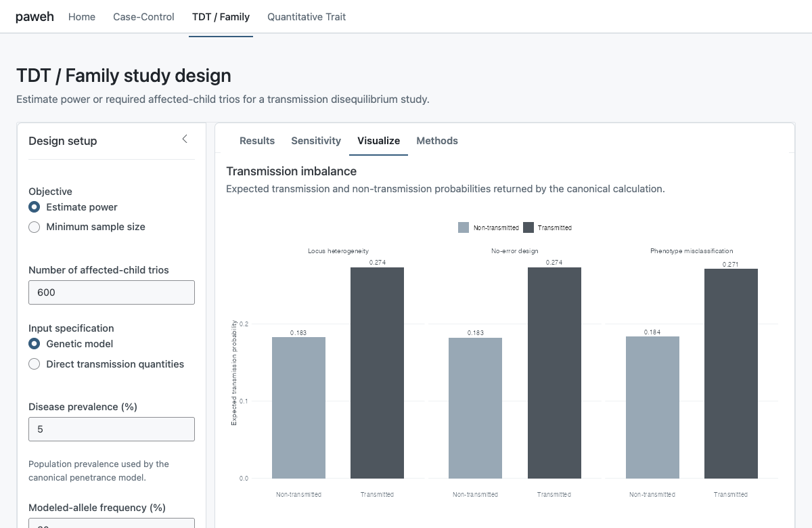812x528 pixels.
Task: Open the Case-Control page
Action: [x=143, y=17]
